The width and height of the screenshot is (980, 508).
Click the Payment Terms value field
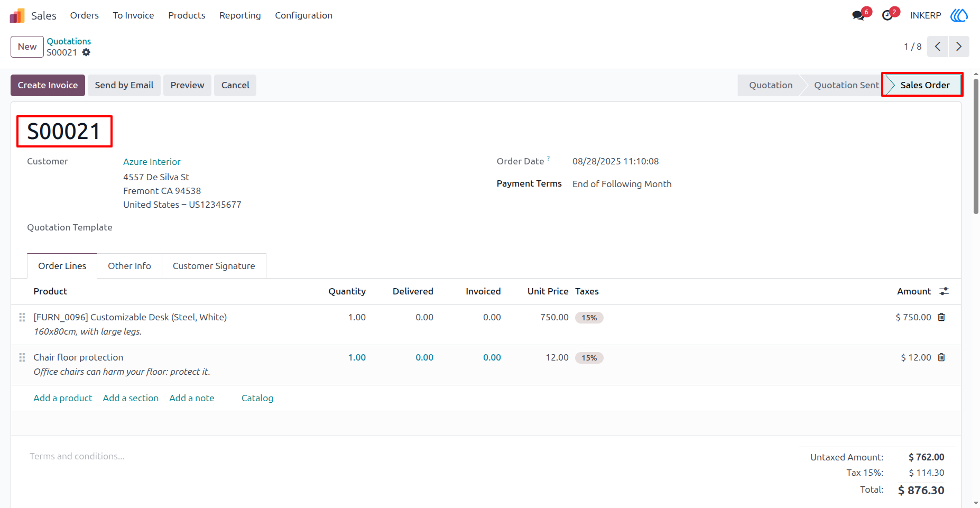pos(622,184)
